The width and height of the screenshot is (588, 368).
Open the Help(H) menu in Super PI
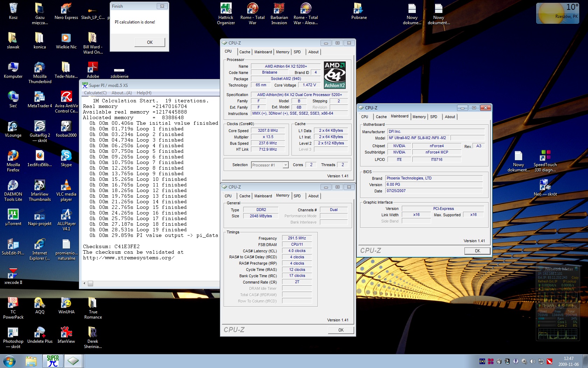point(144,93)
